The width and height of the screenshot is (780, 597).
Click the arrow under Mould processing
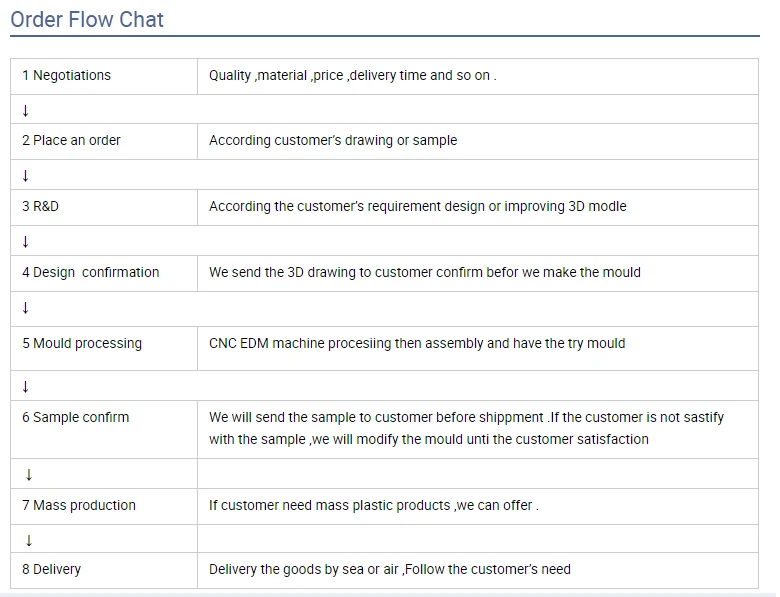click(25, 387)
